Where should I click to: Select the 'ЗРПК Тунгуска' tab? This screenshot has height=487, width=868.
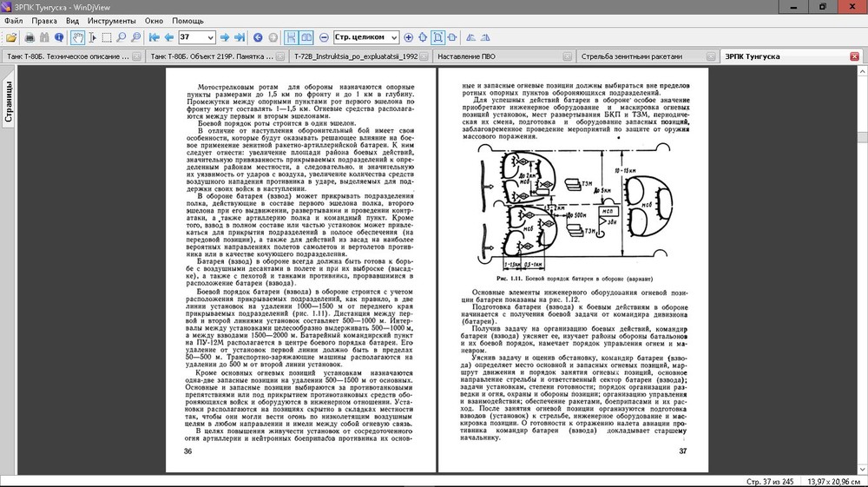[x=753, y=56]
